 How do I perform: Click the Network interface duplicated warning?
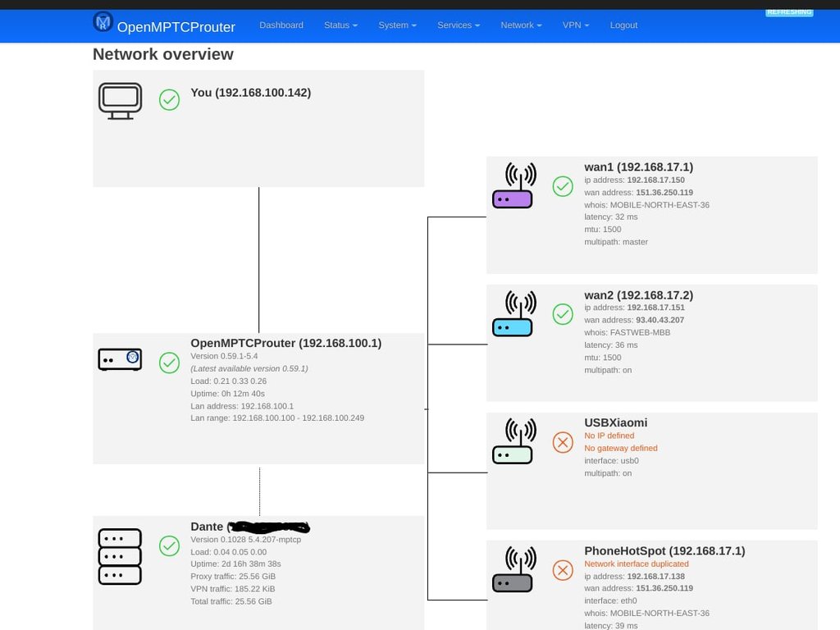pos(637,564)
